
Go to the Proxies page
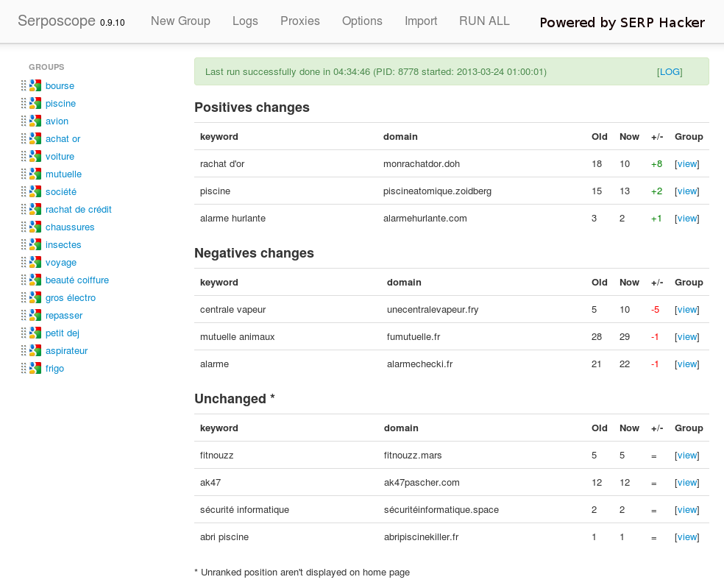pyautogui.click(x=300, y=21)
